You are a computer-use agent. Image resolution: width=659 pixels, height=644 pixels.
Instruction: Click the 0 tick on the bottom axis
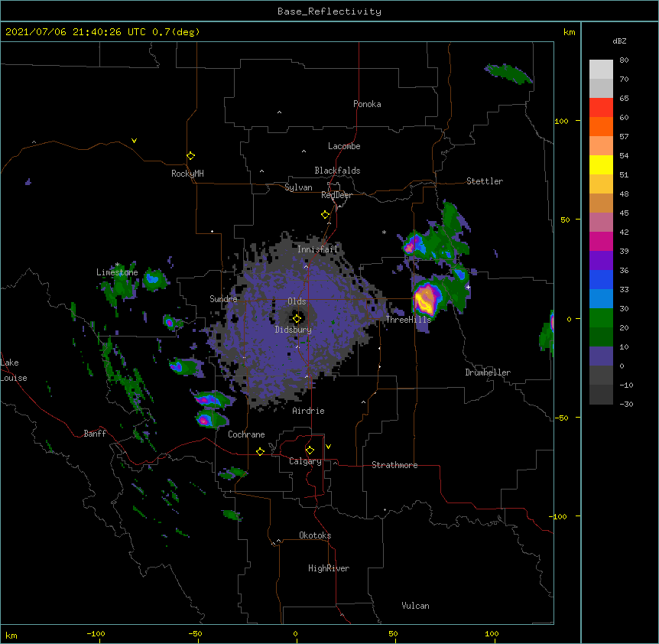295,633
